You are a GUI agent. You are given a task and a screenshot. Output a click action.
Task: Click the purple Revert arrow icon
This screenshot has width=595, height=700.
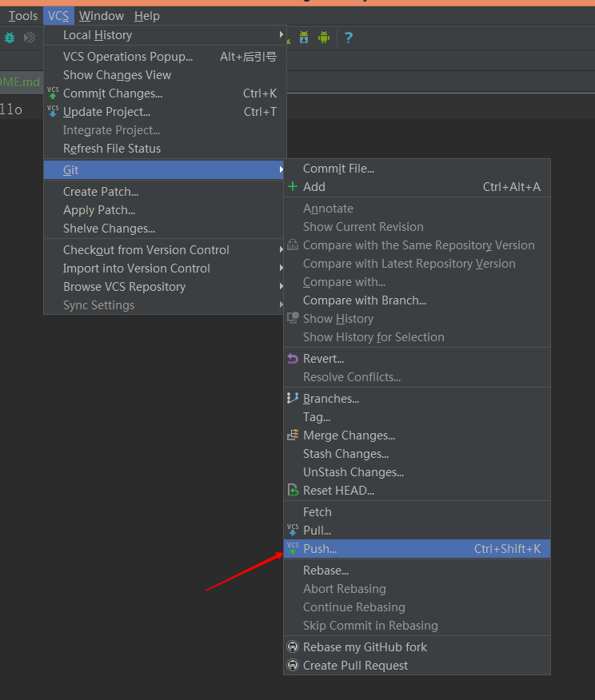click(293, 359)
